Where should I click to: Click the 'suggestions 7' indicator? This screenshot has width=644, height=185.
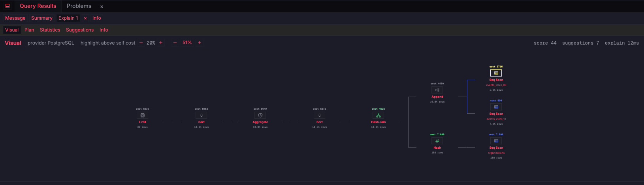pos(581,43)
